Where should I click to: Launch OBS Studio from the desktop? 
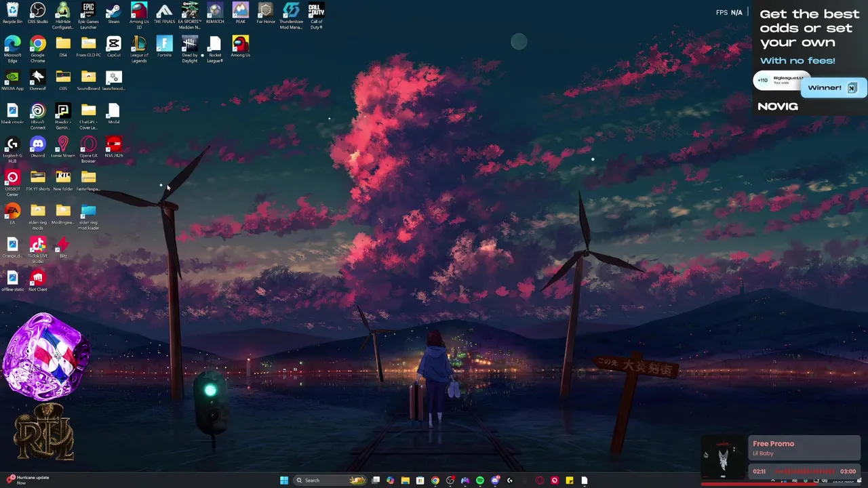[38, 14]
